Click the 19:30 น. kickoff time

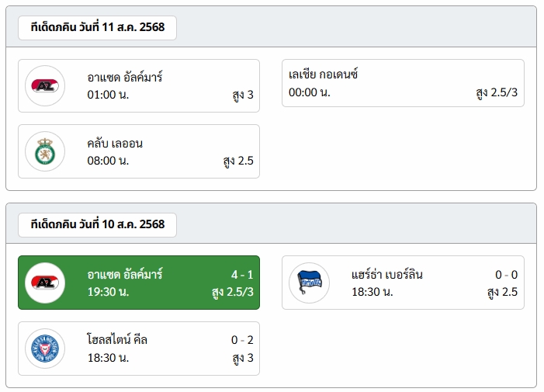[108, 292]
